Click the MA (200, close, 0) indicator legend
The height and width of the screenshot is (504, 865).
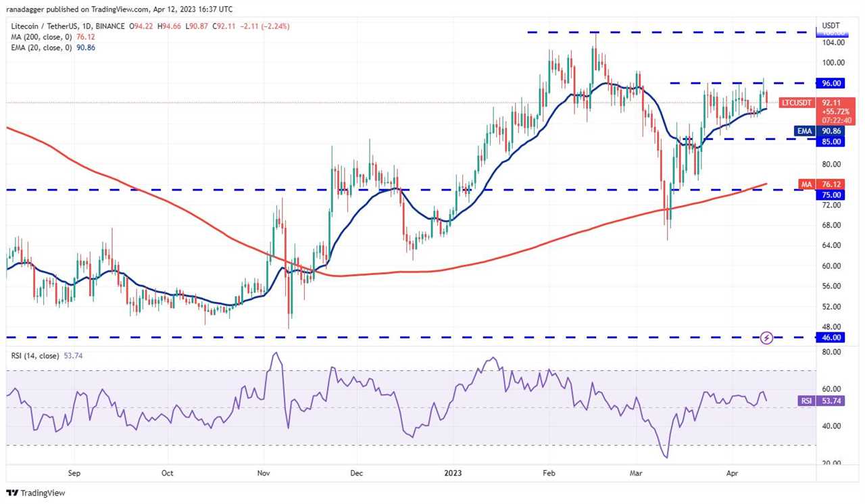(42, 37)
